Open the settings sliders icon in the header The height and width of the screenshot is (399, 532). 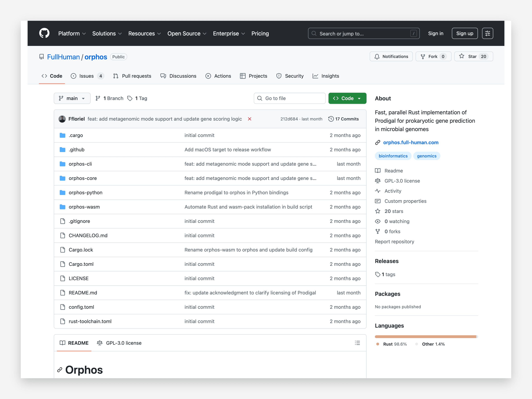click(487, 33)
